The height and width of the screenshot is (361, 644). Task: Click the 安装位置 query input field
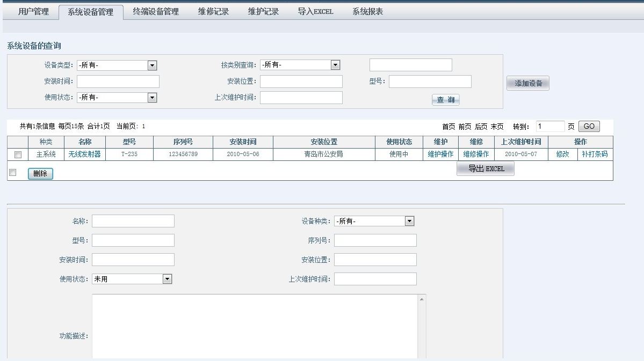coord(301,82)
